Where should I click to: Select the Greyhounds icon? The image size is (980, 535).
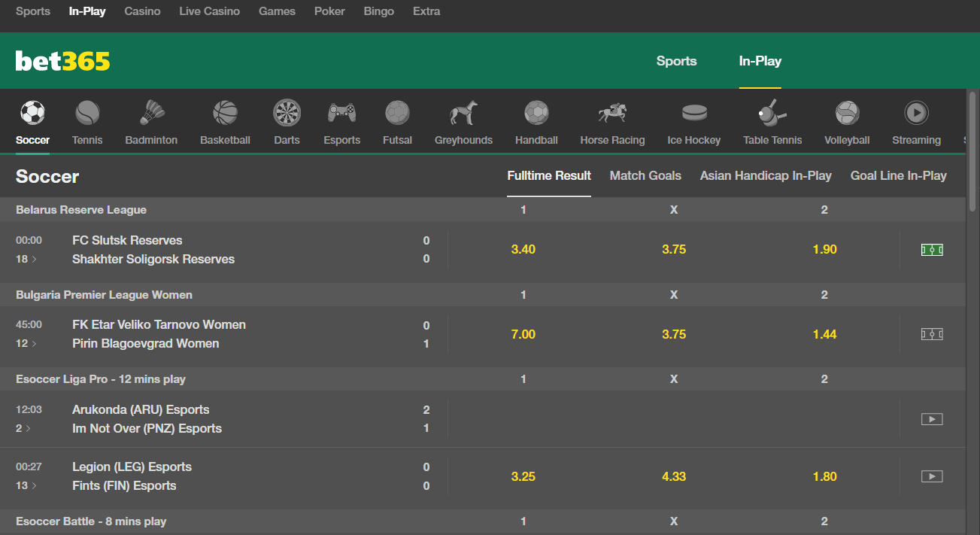pos(463,114)
